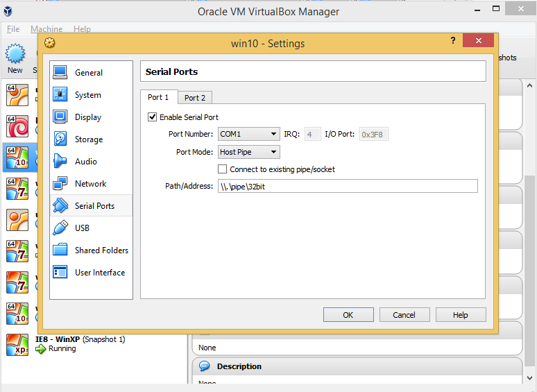Open the Help menu
The height and width of the screenshot is (392, 537).
pyautogui.click(x=82, y=29)
